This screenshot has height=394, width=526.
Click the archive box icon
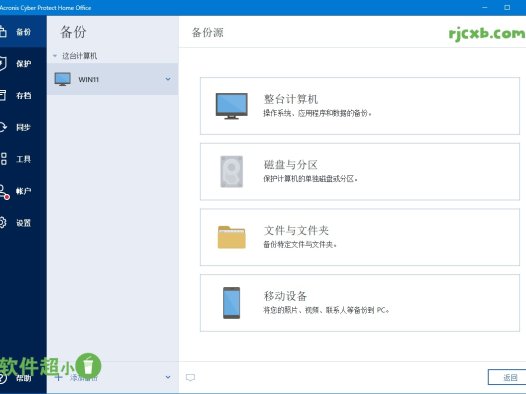[x=3, y=95]
